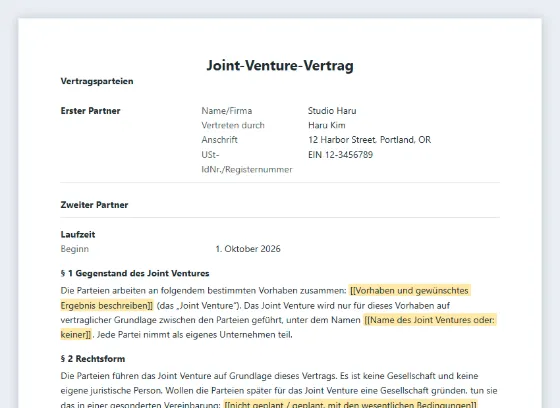
Task: Select the 12 Harbor Street address
Action: click(x=370, y=140)
